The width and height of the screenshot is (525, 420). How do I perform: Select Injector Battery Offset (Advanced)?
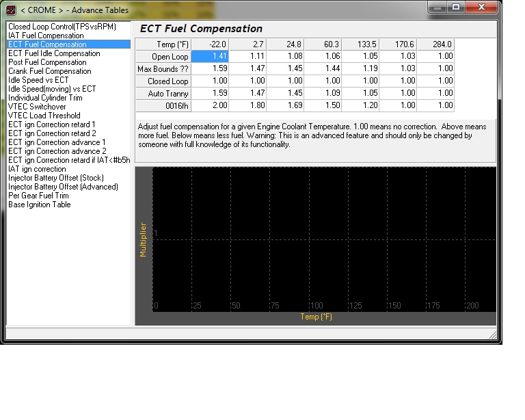pyautogui.click(x=63, y=187)
